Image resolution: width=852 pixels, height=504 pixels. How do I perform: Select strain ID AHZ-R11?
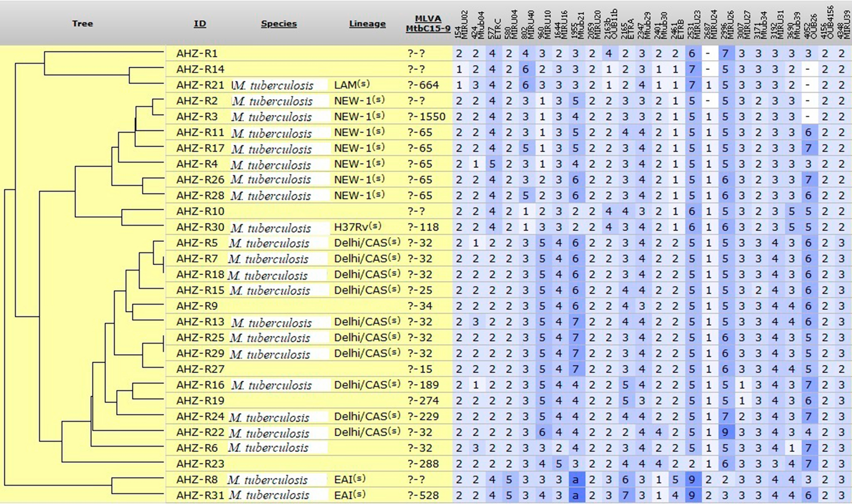pos(200,132)
